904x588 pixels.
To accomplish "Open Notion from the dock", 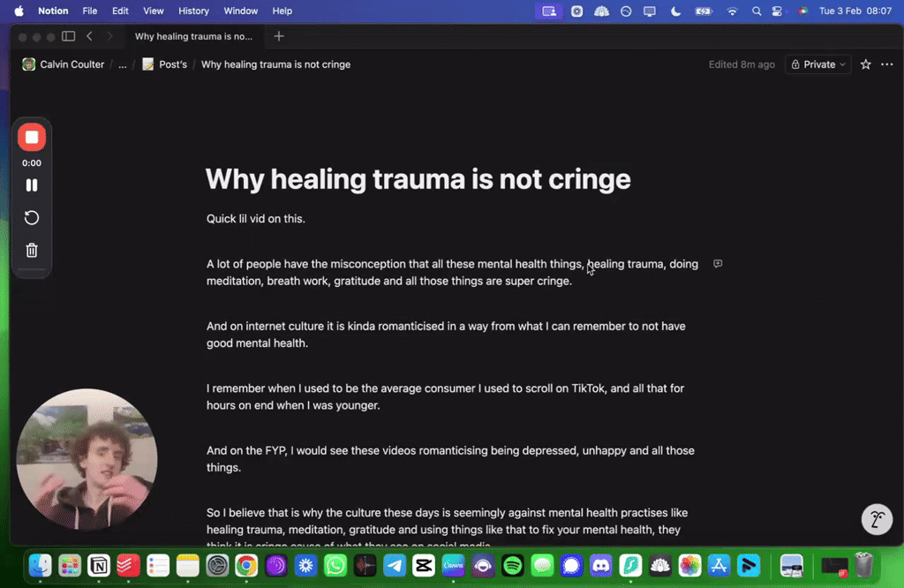I will tap(99, 566).
